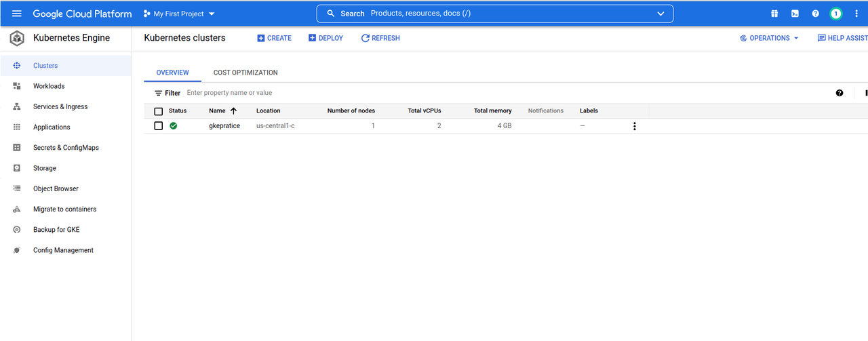Click the Kubernetes Engine hexagon logo
The height and width of the screenshot is (341, 868).
17,38
